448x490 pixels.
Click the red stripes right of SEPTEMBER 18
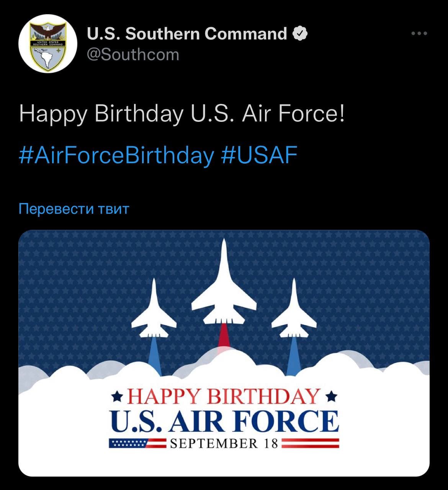310,443
